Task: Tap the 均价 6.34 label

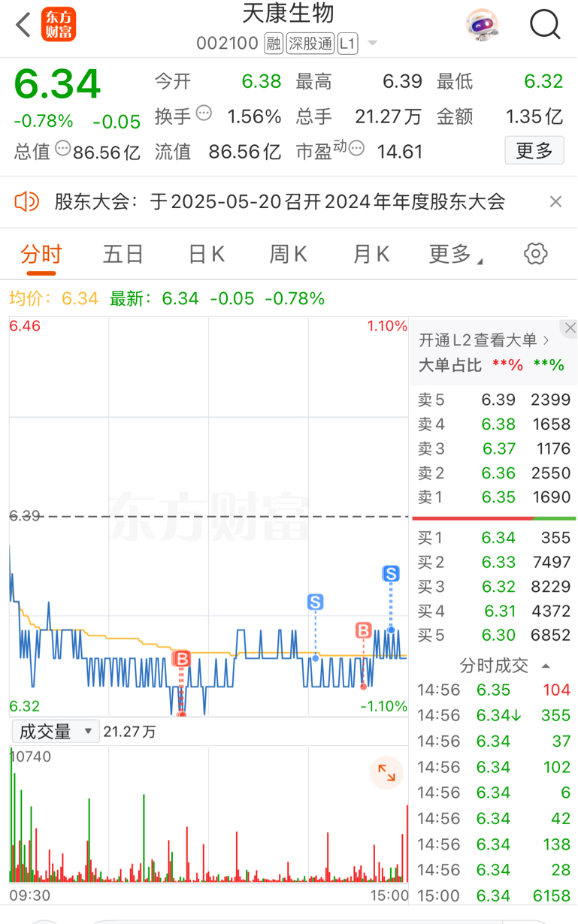Action: tap(53, 298)
